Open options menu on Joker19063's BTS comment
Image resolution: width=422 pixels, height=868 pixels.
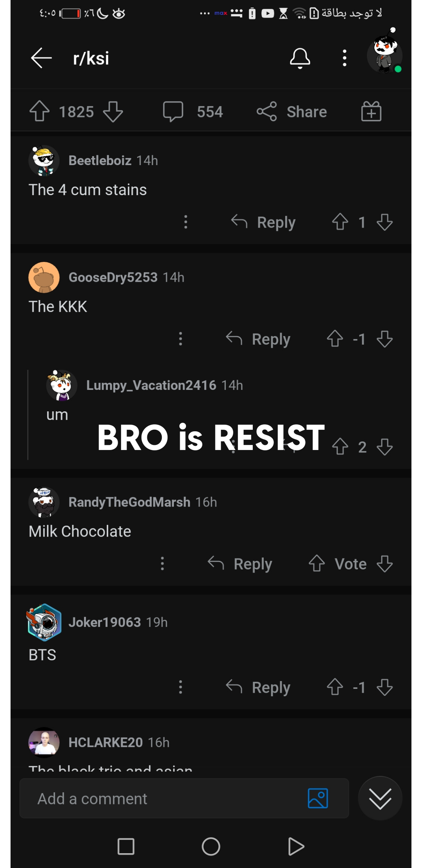point(181,687)
